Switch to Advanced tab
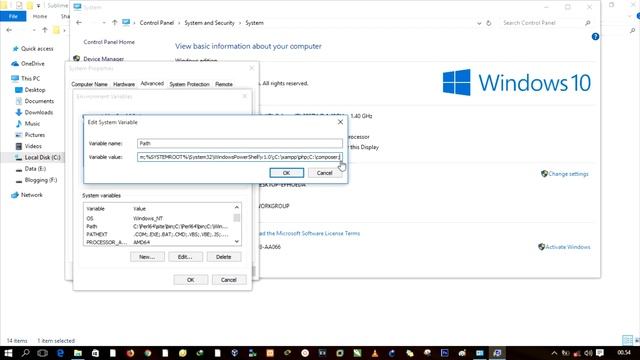Viewport: 640px width, 360px height. tap(152, 83)
